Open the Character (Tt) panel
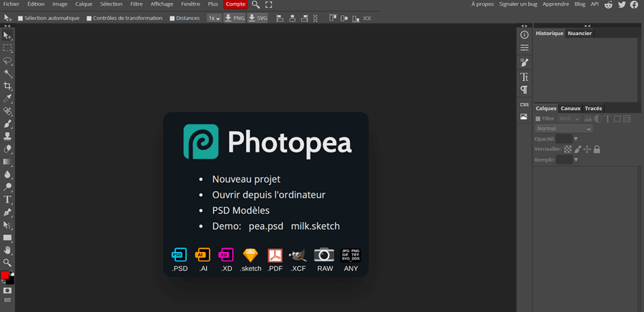Image resolution: width=644 pixels, height=312 pixels. point(524,77)
